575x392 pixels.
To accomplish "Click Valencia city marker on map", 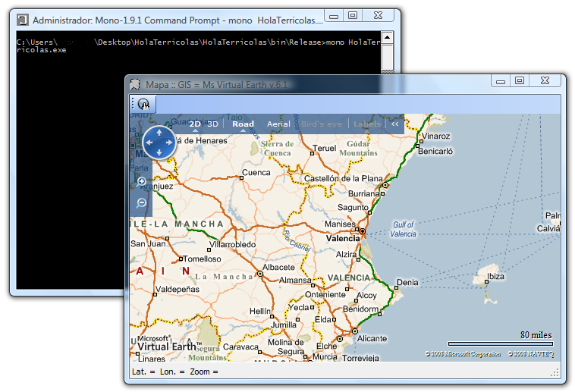I will tap(363, 231).
